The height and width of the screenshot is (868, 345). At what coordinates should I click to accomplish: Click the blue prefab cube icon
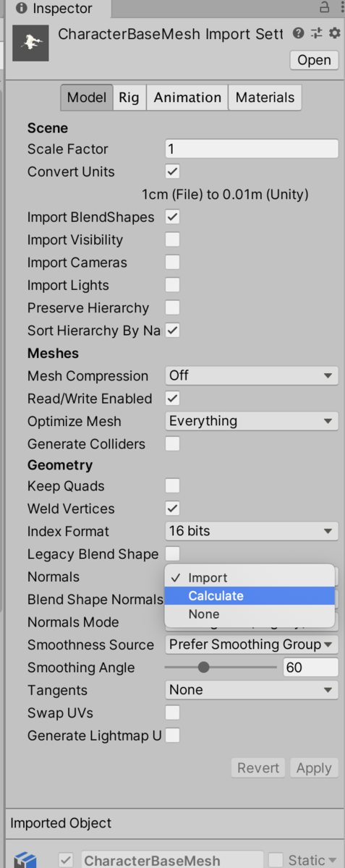25,859
